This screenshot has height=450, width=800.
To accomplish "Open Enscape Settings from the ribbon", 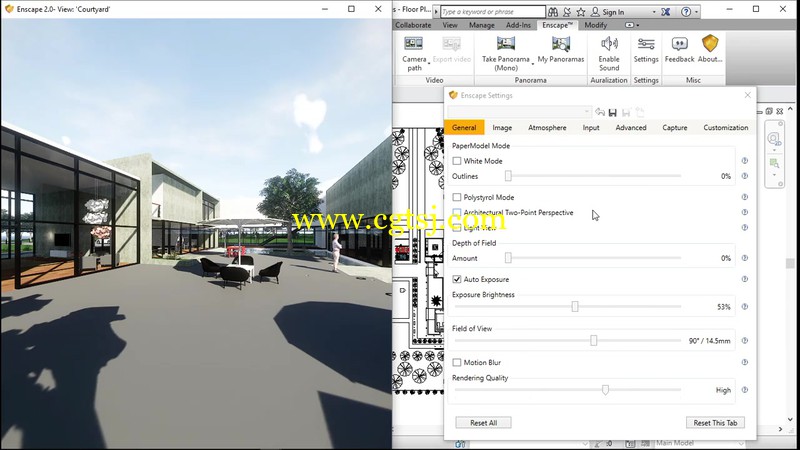I will click(646, 49).
